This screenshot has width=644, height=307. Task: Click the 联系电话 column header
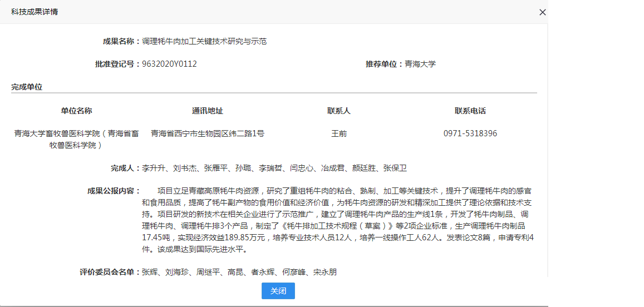(470, 111)
